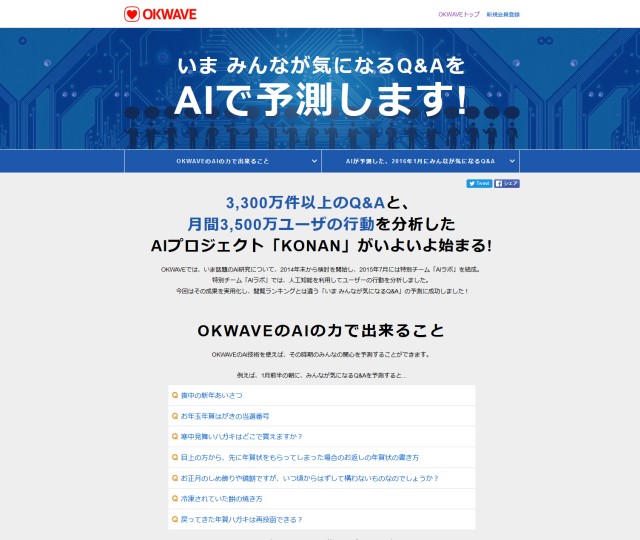
Task: Share the page with Facebook シェア button
Action: [x=507, y=184]
